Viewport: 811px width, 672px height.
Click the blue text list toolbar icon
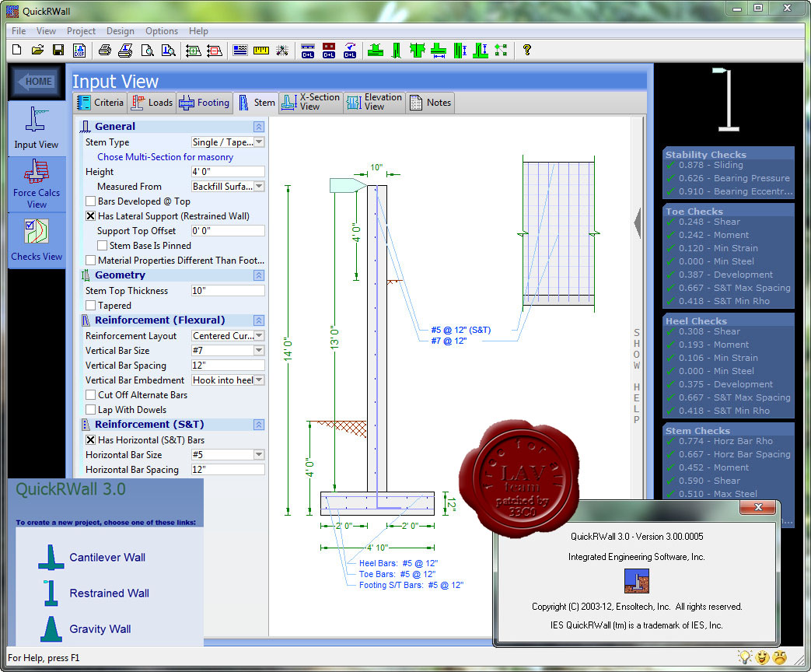point(240,51)
